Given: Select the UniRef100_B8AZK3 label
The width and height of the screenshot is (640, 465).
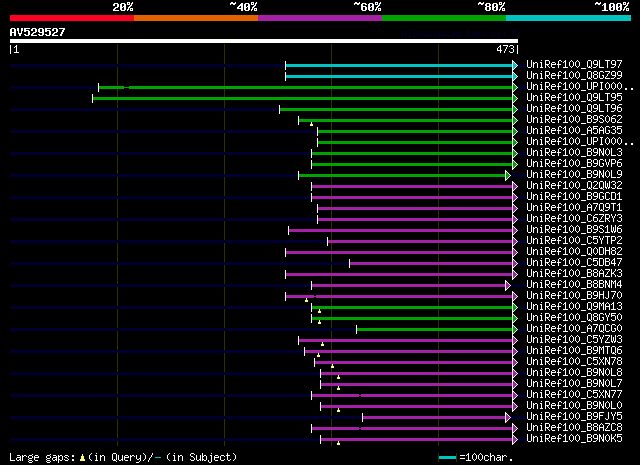Looking at the screenshot, I should point(574,274).
